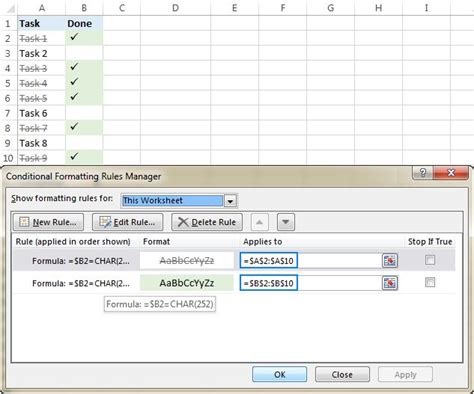Viewport: 474px width, 394px height.
Task: Select column H header
Action: point(378,8)
